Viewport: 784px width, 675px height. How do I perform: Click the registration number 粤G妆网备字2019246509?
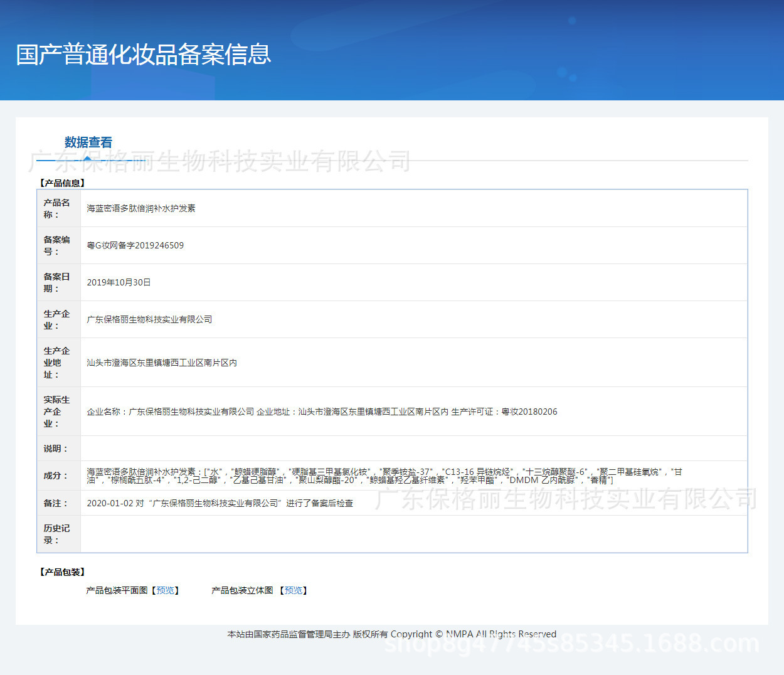point(135,245)
